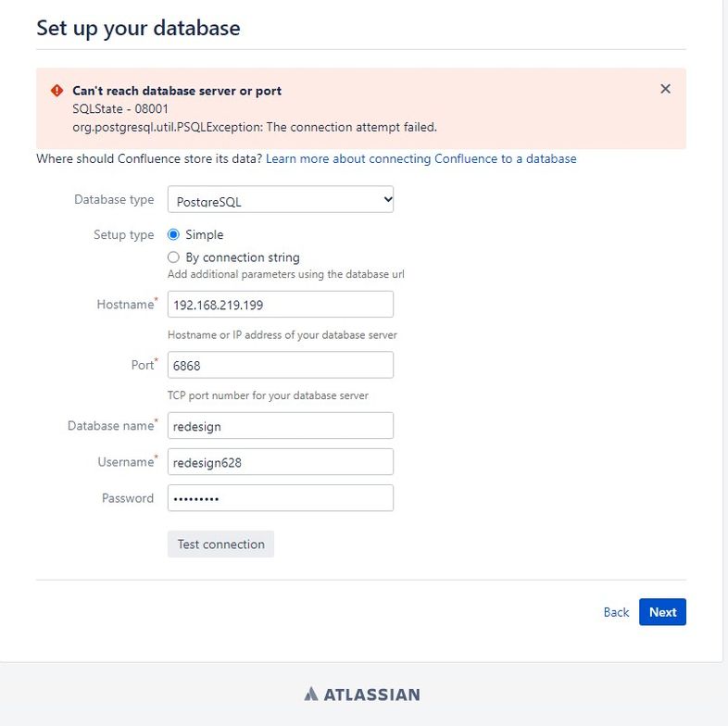Go to Back step
The image size is (728, 726).
point(616,612)
